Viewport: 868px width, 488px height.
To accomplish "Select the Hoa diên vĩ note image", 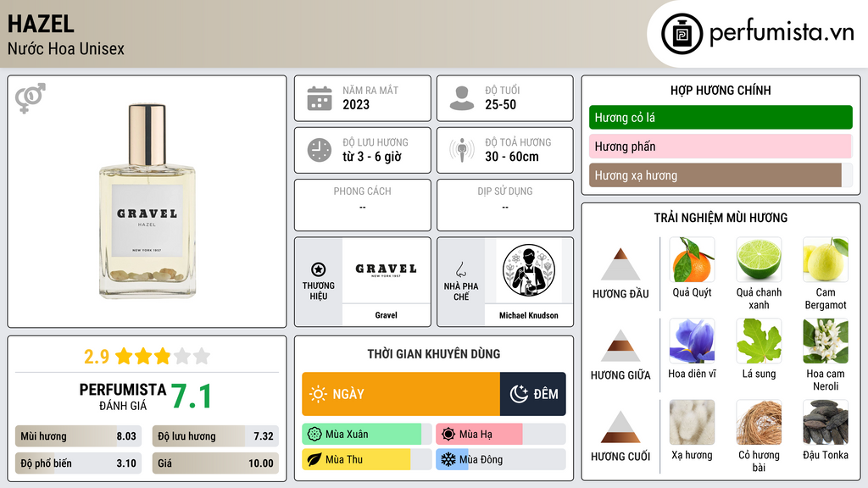I will (x=692, y=341).
